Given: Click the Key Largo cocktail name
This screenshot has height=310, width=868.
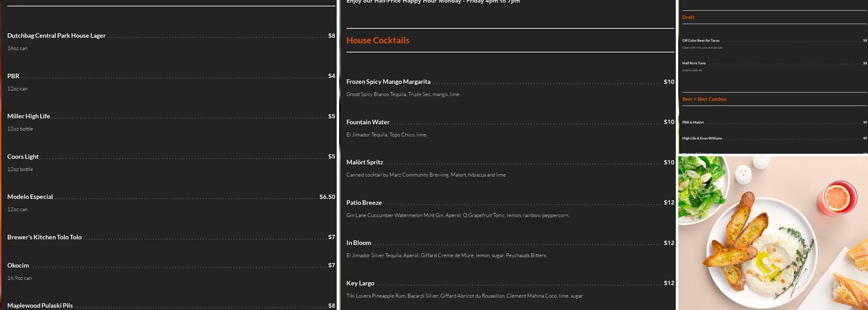Looking at the screenshot, I should coord(360,283).
